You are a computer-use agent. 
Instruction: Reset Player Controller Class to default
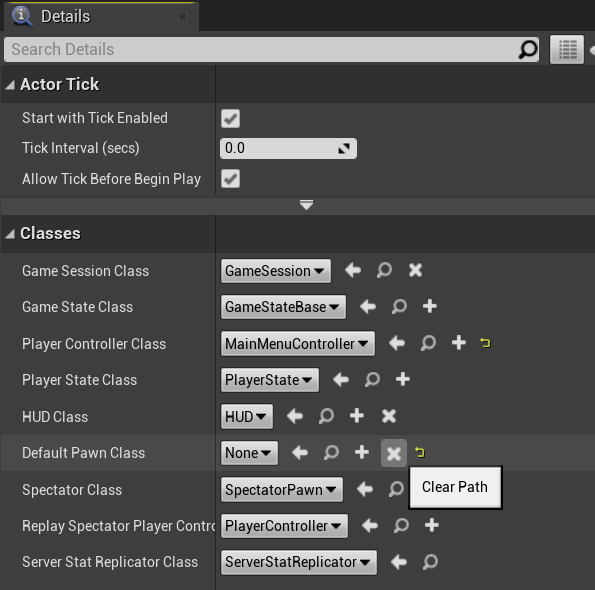click(x=485, y=343)
